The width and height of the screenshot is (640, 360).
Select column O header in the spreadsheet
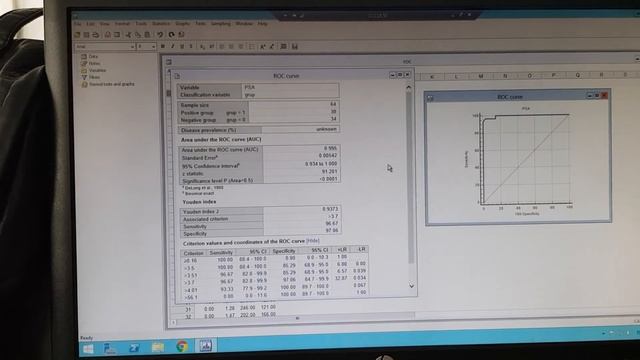pyautogui.click(x=529, y=76)
